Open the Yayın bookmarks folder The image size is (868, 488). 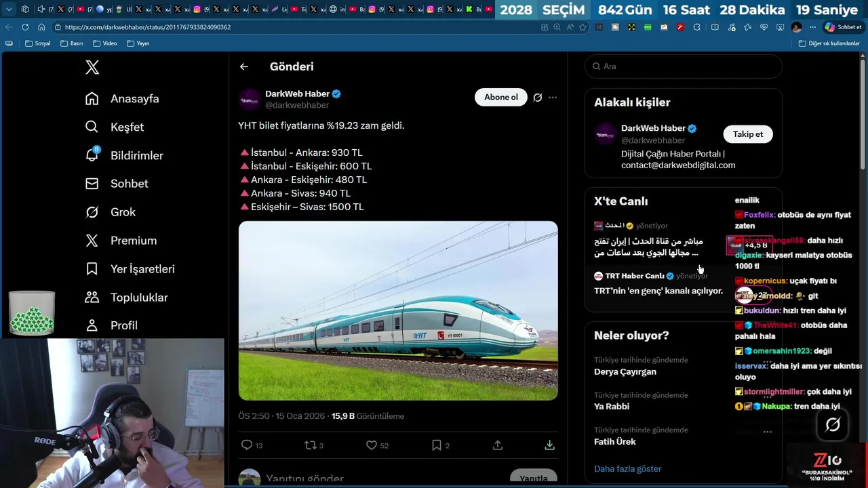pyautogui.click(x=138, y=43)
